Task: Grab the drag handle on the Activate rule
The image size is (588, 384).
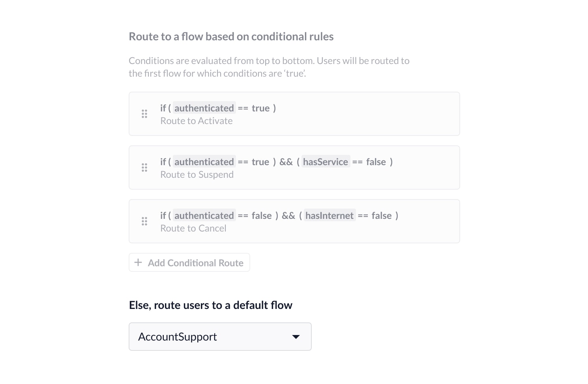Action: click(x=144, y=114)
